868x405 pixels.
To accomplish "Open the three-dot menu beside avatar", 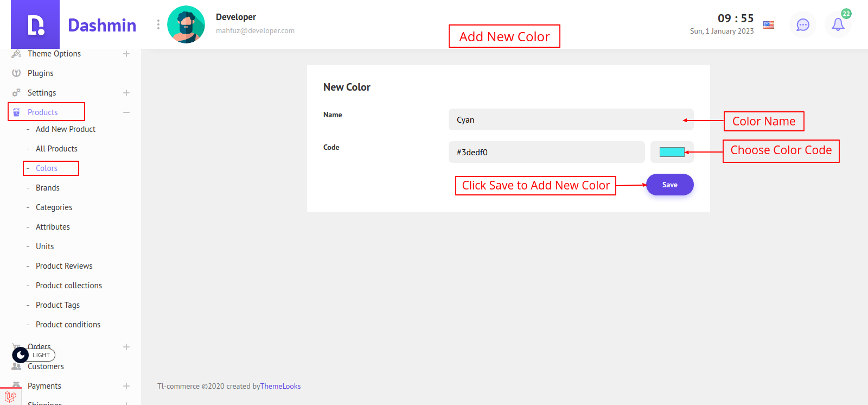I will click(x=158, y=25).
